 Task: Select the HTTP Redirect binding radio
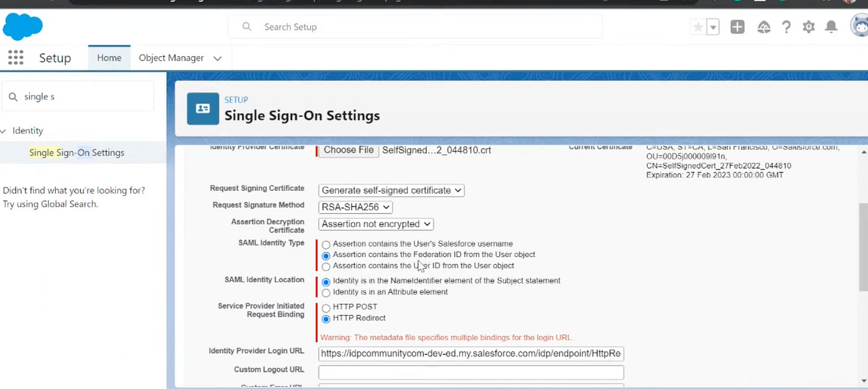click(x=325, y=319)
